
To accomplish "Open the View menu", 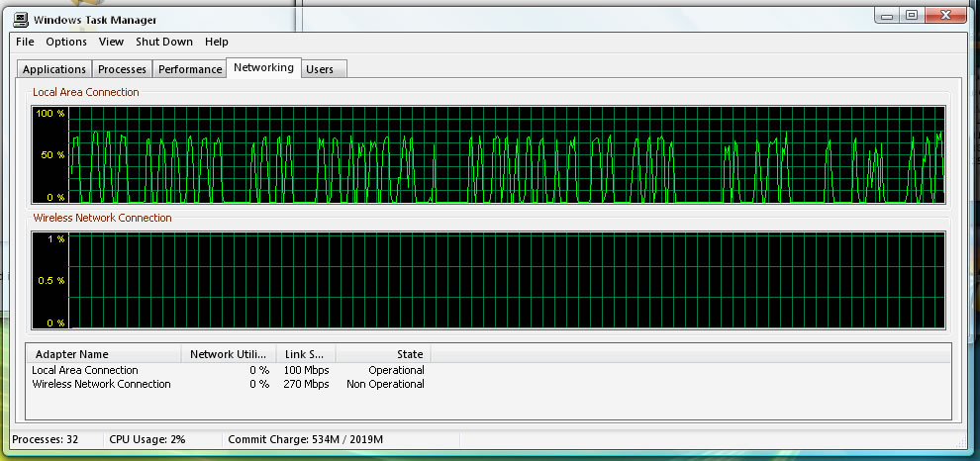I will coord(111,42).
